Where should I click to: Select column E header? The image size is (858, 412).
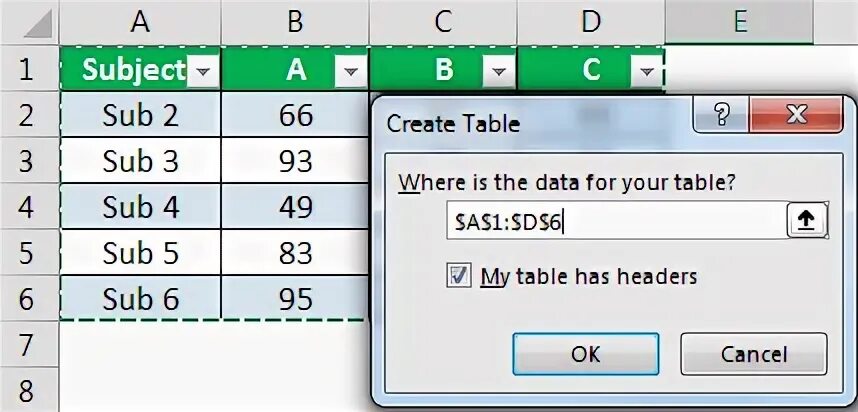point(737,22)
